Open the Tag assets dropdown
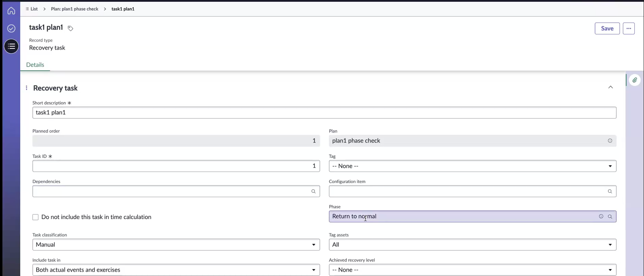Viewport: 644px width, 276px height. coord(473,245)
